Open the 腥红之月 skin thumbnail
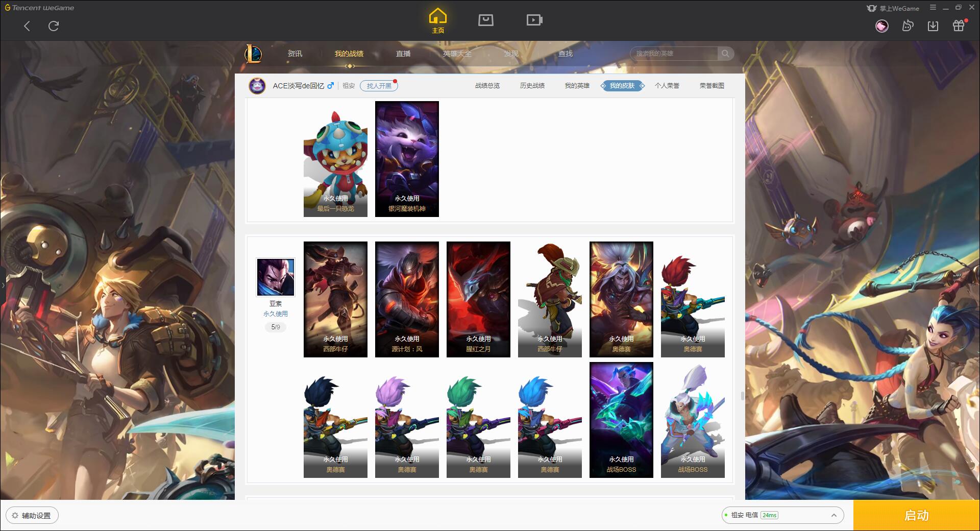 pyautogui.click(x=478, y=299)
